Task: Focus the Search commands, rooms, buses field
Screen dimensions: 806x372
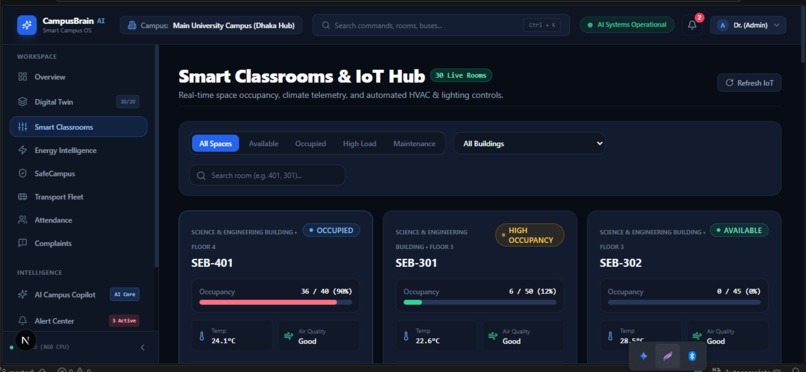Action: 441,25
